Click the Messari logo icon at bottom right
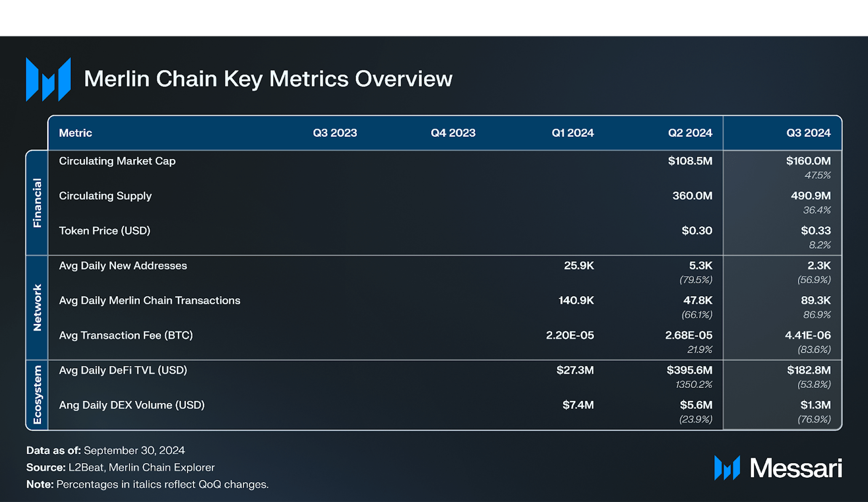The height and width of the screenshot is (502, 868). point(727,468)
